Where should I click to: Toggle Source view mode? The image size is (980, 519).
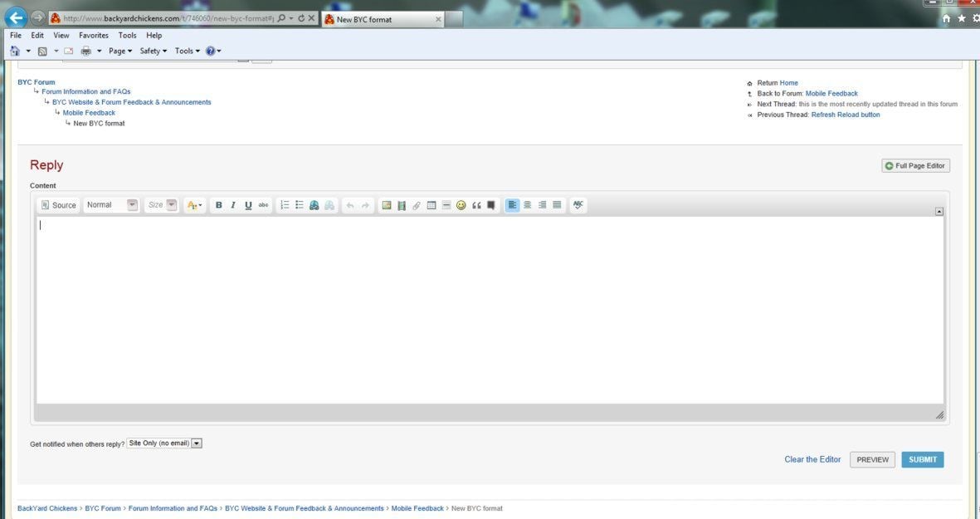(59, 205)
